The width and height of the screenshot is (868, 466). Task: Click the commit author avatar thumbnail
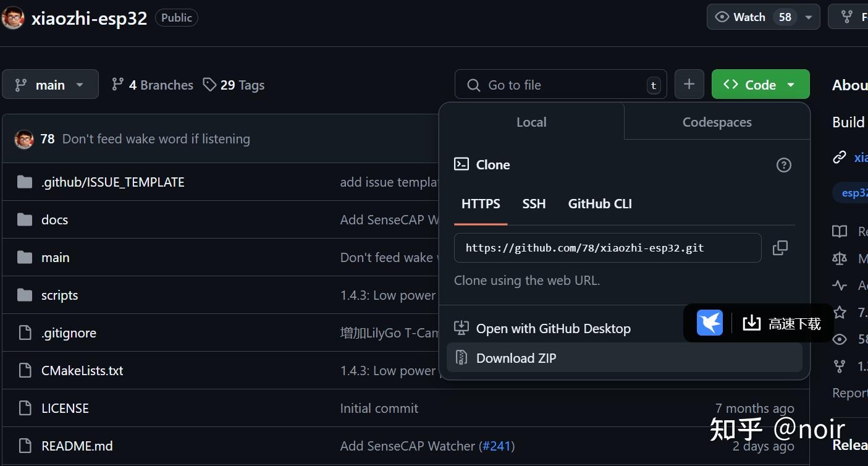pyautogui.click(x=23, y=139)
